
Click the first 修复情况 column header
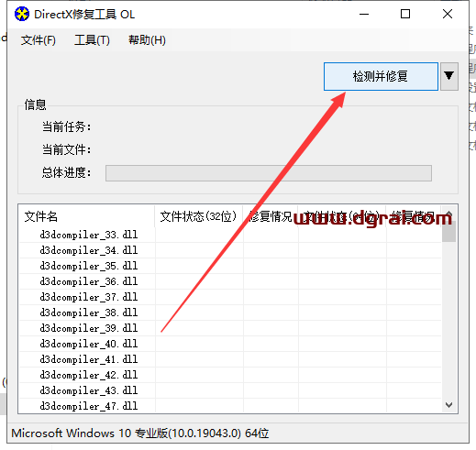pos(271,216)
